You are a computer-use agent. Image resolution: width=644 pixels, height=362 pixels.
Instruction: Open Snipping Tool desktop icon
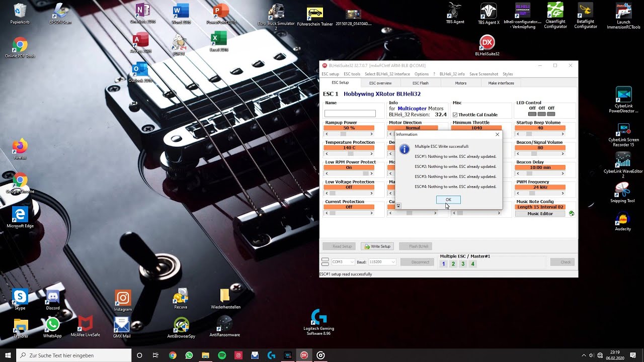click(623, 193)
